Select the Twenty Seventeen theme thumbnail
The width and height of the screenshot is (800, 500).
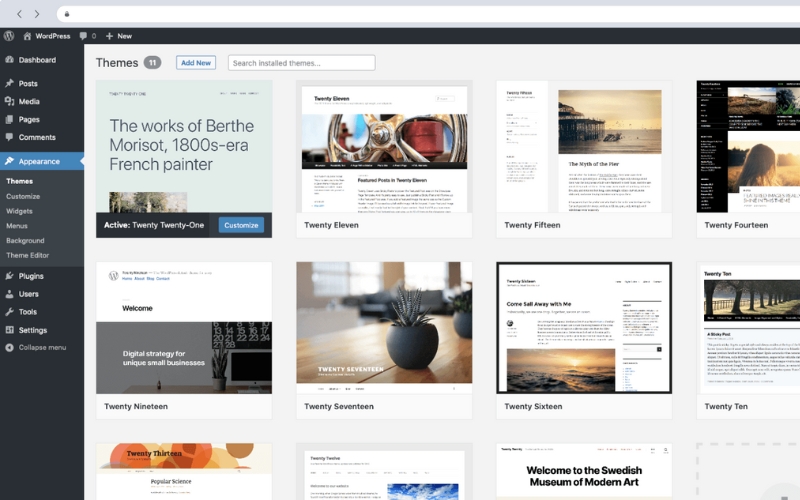coord(384,328)
